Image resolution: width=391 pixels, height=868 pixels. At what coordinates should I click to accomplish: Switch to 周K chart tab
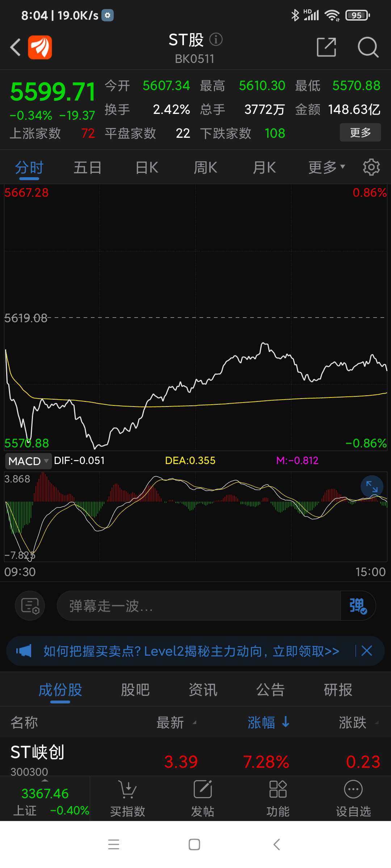click(205, 167)
